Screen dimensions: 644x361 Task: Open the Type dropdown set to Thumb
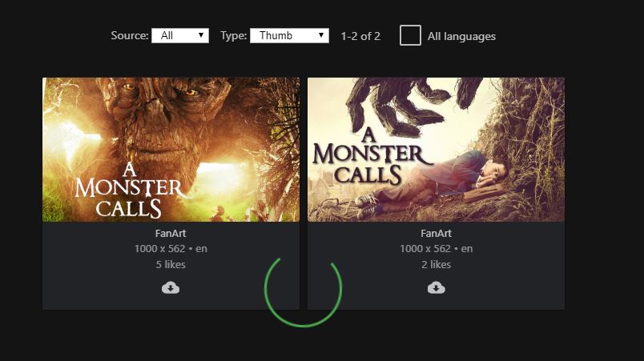tap(289, 36)
